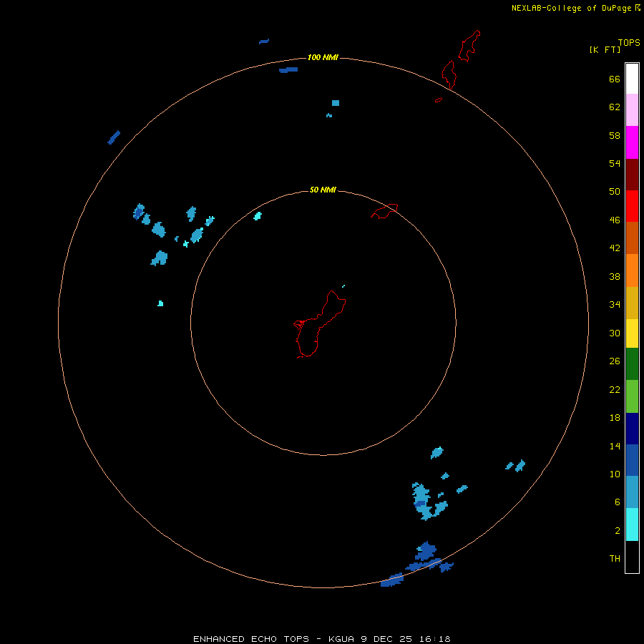
Task: Click the cyan legend color block
Action: [x=632, y=525]
